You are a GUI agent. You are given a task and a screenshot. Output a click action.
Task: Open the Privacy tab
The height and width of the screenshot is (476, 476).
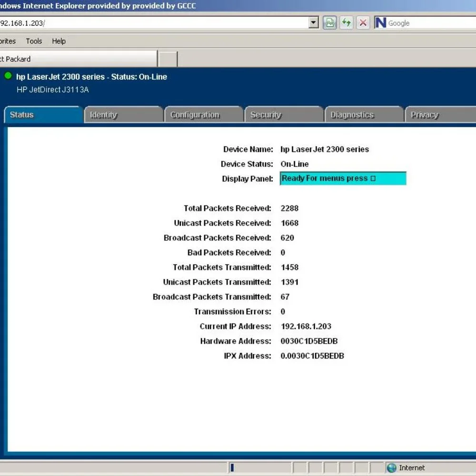coord(440,115)
